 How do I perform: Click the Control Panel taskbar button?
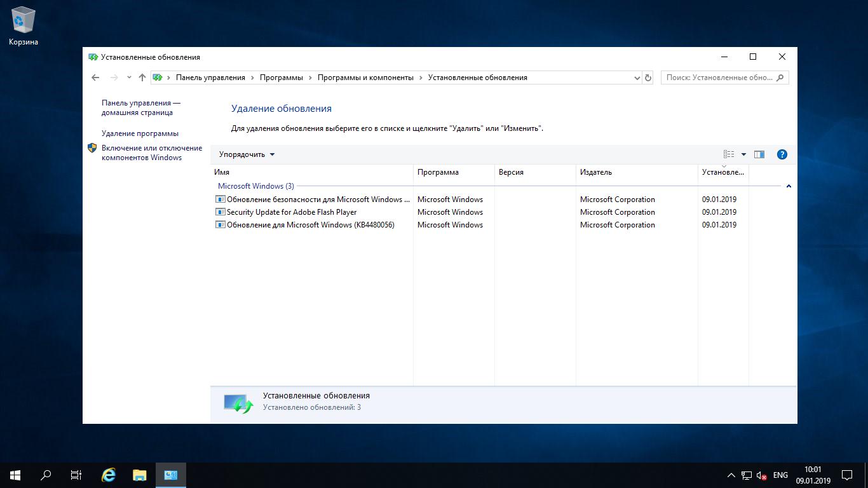(170, 475)
